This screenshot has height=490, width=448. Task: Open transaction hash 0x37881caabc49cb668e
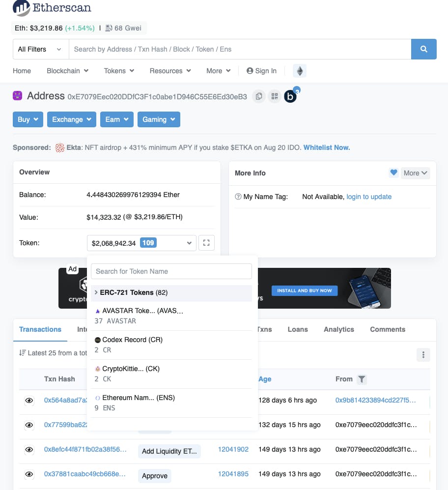point(85,474)
